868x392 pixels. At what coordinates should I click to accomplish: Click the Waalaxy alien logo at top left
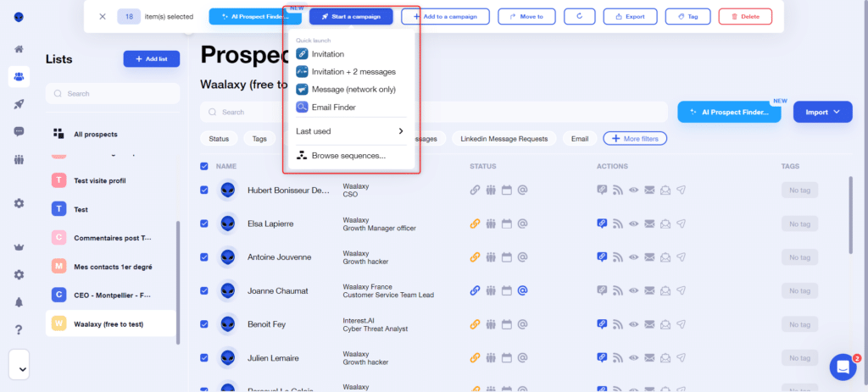pyautogui.click(x=19, y=17)
